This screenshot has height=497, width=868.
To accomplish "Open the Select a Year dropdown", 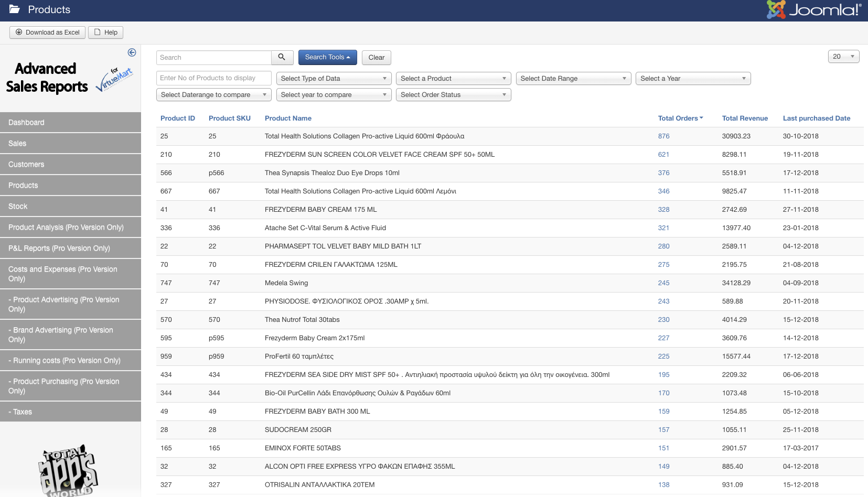I will (x=693, y=79).
